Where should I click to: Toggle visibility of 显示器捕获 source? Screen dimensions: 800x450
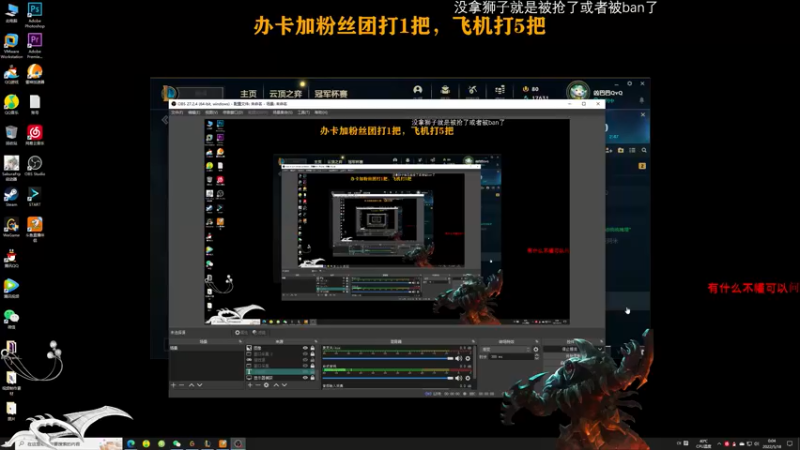[305, 378]
